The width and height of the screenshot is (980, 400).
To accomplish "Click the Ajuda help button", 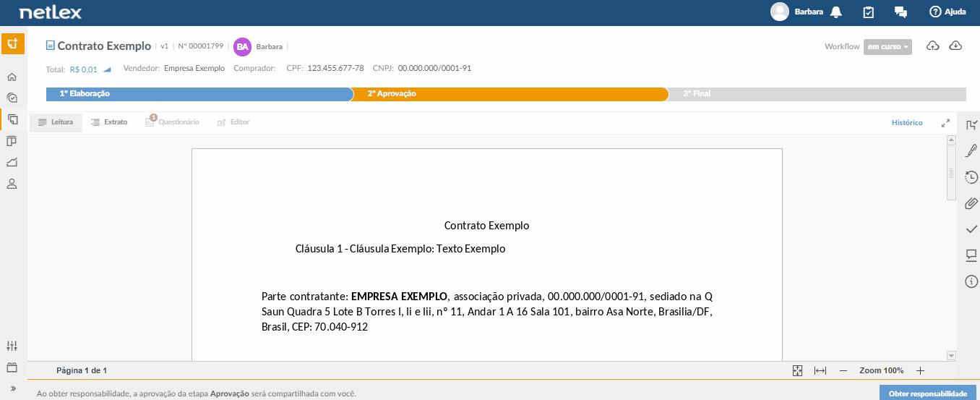I will 947,12.
